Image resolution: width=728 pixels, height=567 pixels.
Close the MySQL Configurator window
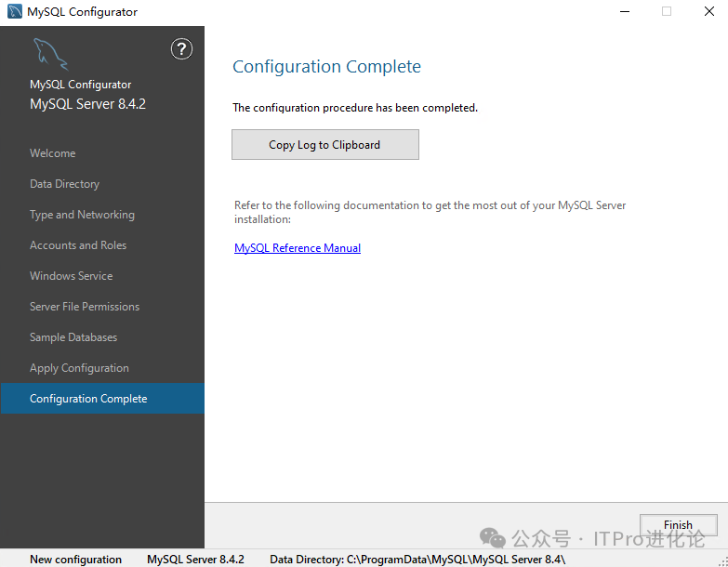tap(709, 11)
